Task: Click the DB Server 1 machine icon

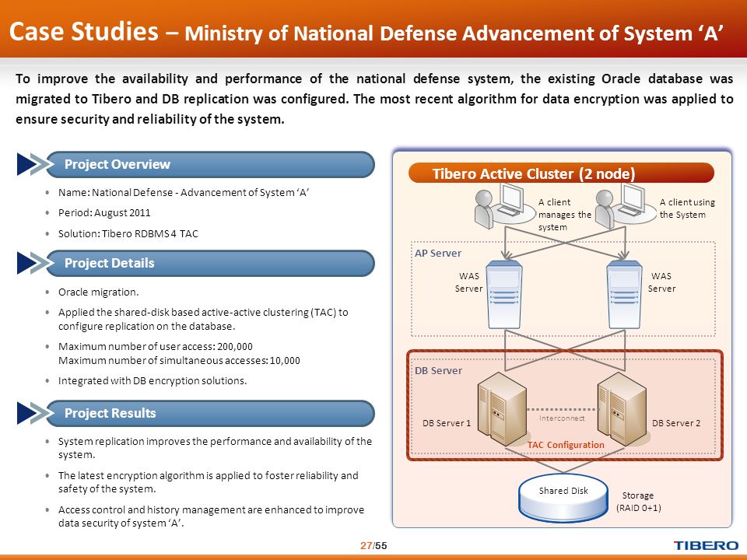Action: click(503, 410)
